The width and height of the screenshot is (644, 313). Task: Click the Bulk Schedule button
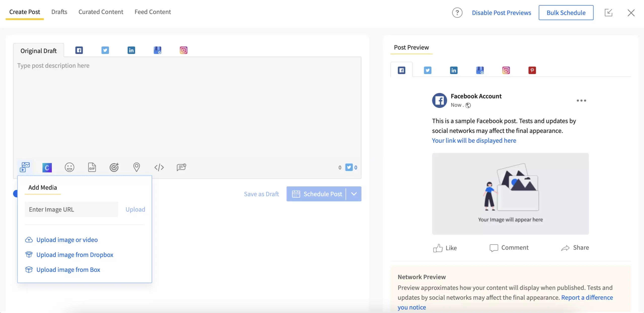pos(566,13)
